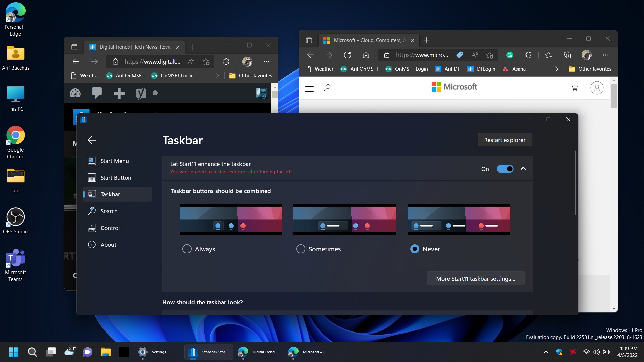The width and height of the screenshot is (644, 362).
Task: Click the Taskbar navigation item
Action: tap(110, 194)
